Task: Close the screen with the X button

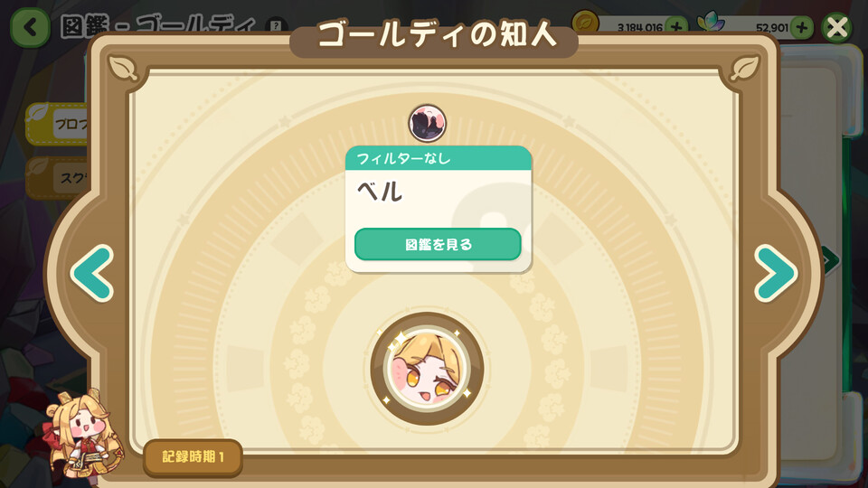Action: coord(836,27)
